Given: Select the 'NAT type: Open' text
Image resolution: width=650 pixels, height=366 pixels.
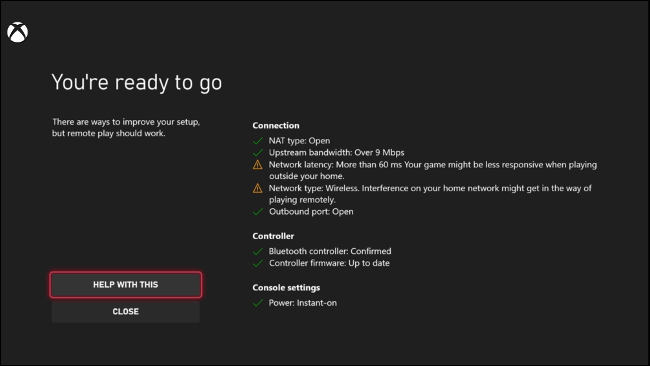Looking at the screenshot, I should [x=299, y=141].
